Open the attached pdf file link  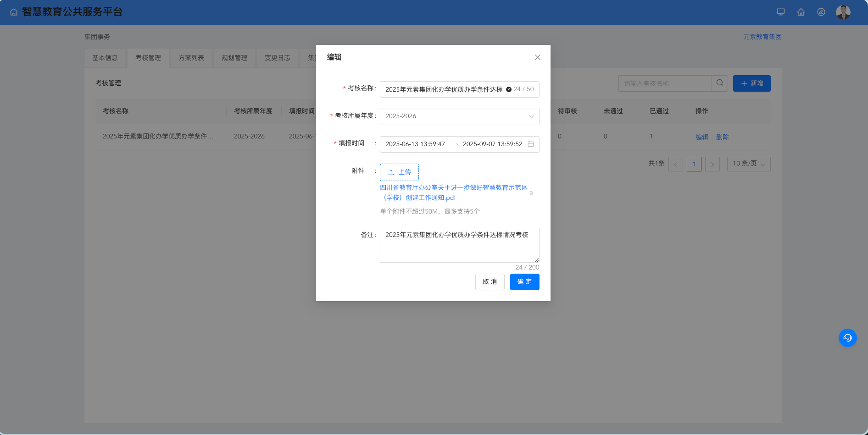pos(453,188)
